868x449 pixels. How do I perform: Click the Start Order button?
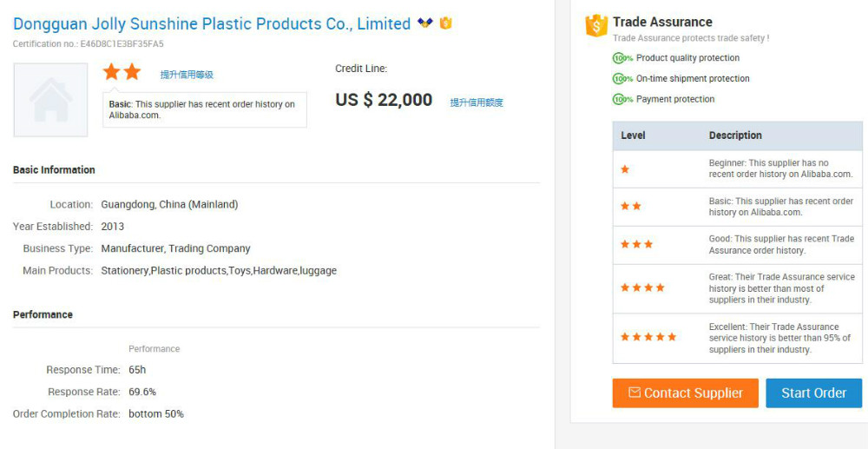pyautogui.click(x=814, y=393)
